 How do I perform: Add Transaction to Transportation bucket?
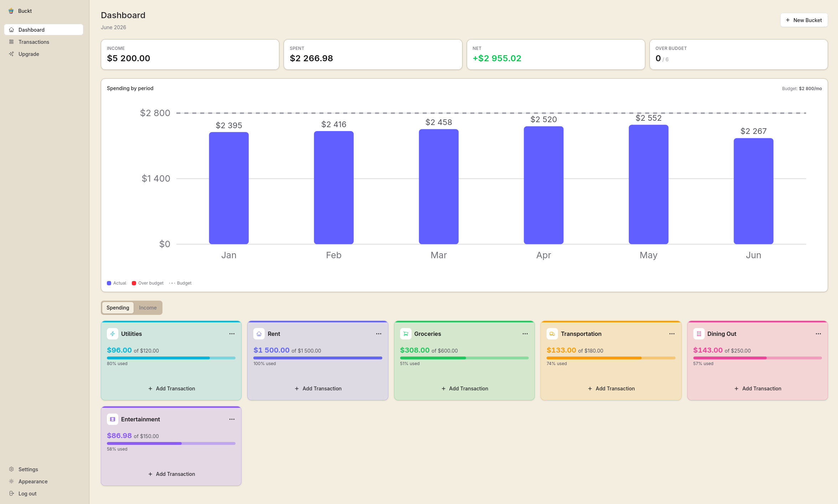tap(611, 389)
